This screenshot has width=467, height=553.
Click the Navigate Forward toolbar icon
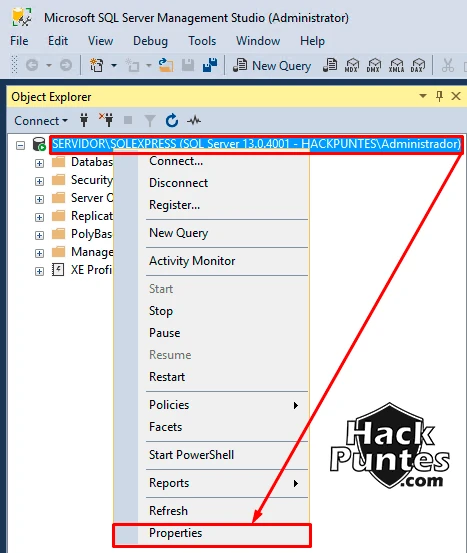coord(66,65)
